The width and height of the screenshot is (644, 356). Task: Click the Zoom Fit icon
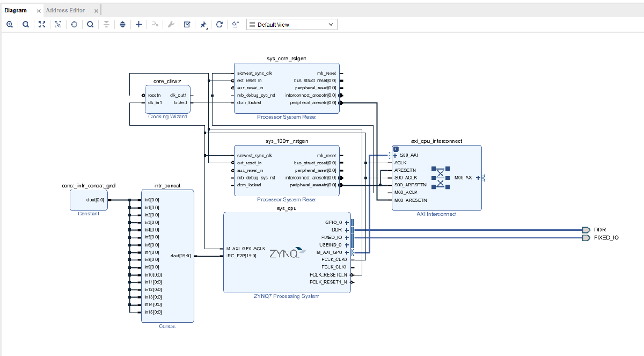point(42,24)
